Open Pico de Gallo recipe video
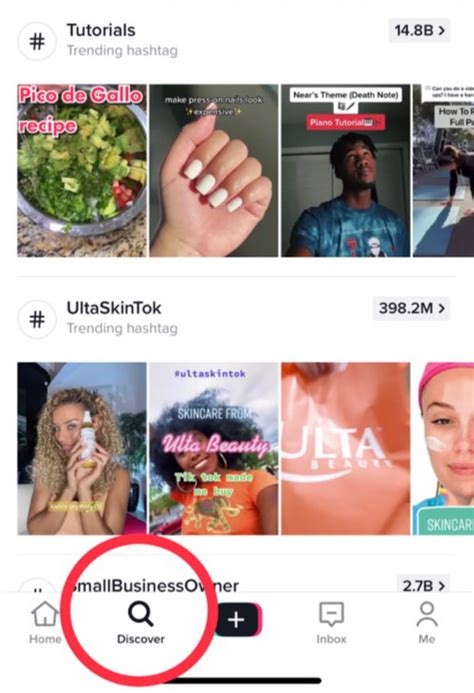This screenshot has width=474, height=693. click(x=82, y=170)
